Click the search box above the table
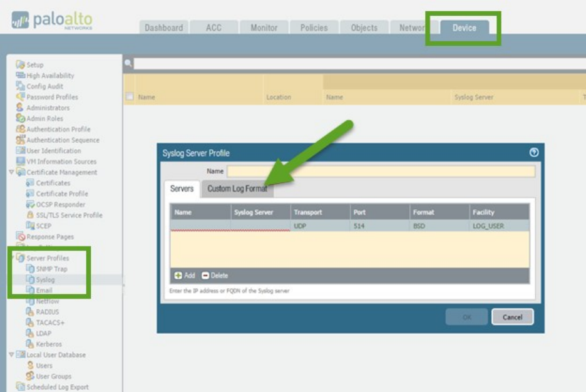This screenshot has height=392, width=586. click(x=359, y=63)
